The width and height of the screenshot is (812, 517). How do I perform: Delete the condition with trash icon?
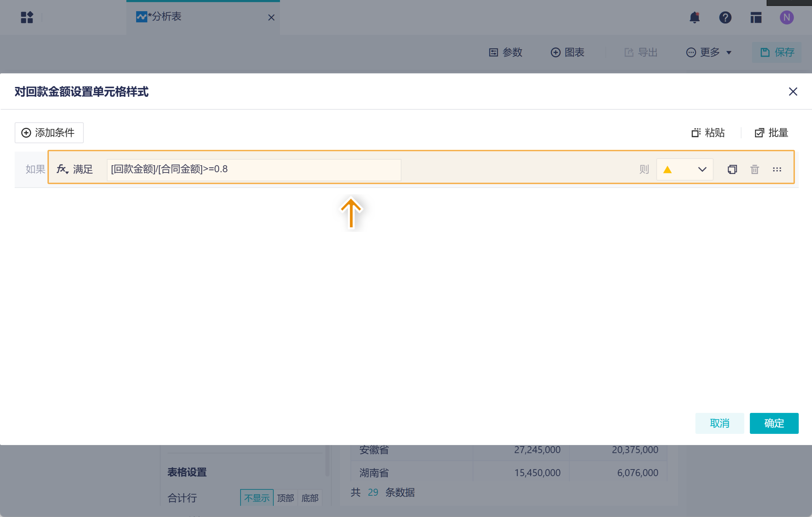[754, 169]
